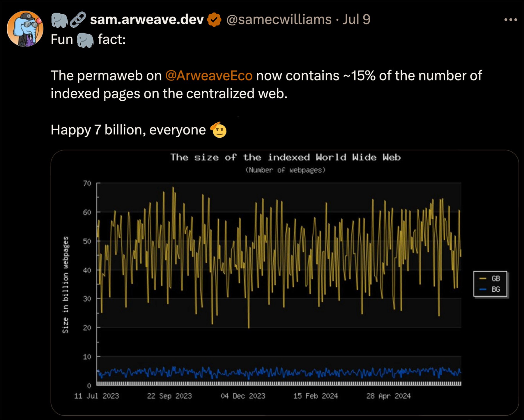Viewport: 524px width, 420px height.
Task: Click the blue BG legend swatch
Action: [x=483, y=289]
